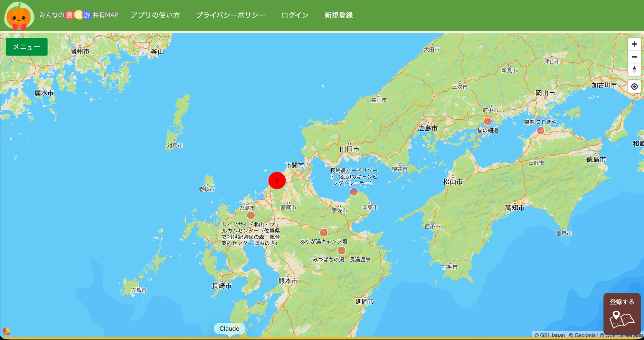The width and height of the screenshot is (644, 340).
Task: Click the 熊本市 city label
Action: 288,280
